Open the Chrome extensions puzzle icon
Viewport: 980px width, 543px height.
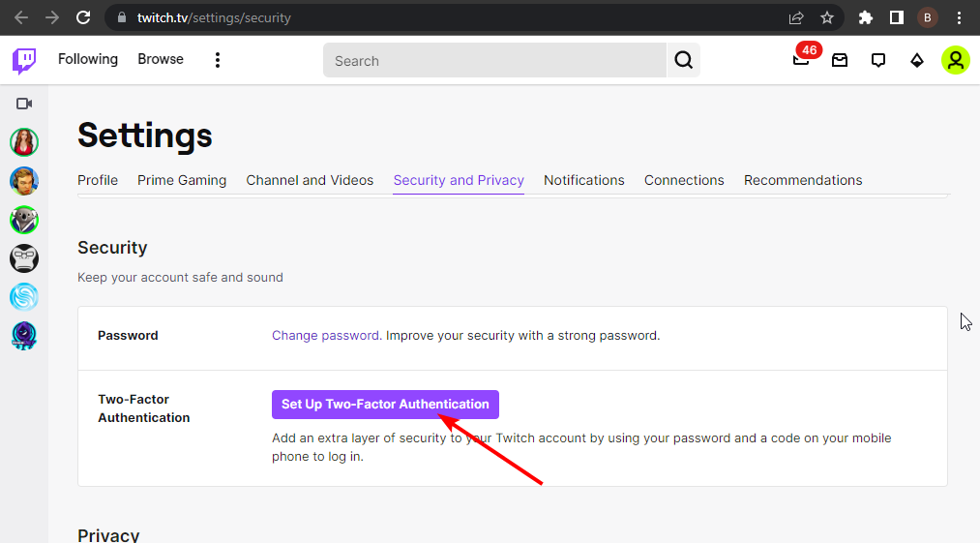tap(865, 17)
